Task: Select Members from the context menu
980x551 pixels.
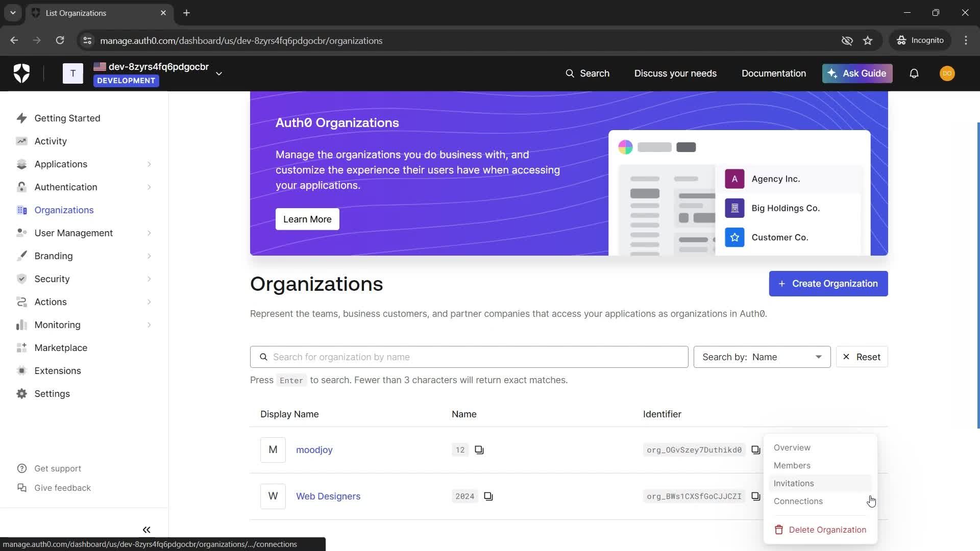Action: [x=820, y=466]
